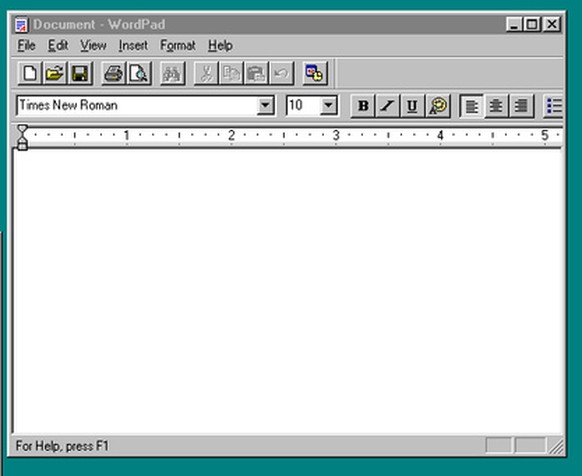
Task: Toggle Bold formatting
Action: (x=363, y=106)
